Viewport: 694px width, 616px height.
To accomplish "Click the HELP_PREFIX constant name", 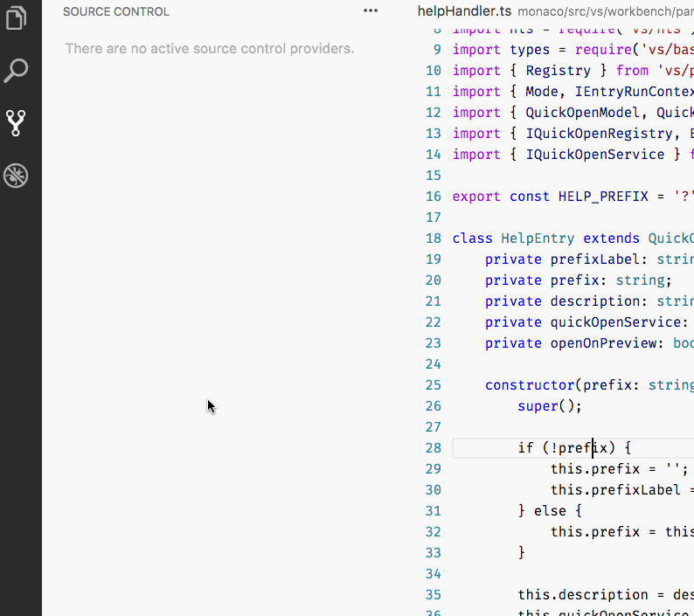I will tap(603, 197).
